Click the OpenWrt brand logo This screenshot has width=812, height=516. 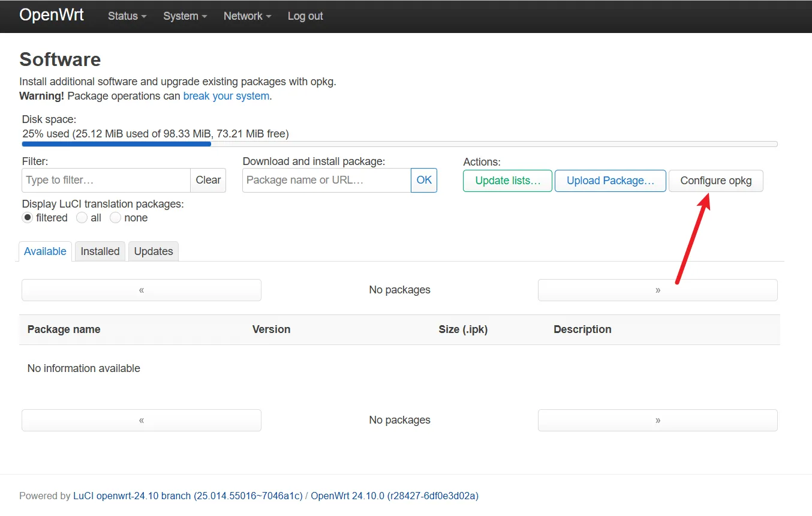pos(52,16)
